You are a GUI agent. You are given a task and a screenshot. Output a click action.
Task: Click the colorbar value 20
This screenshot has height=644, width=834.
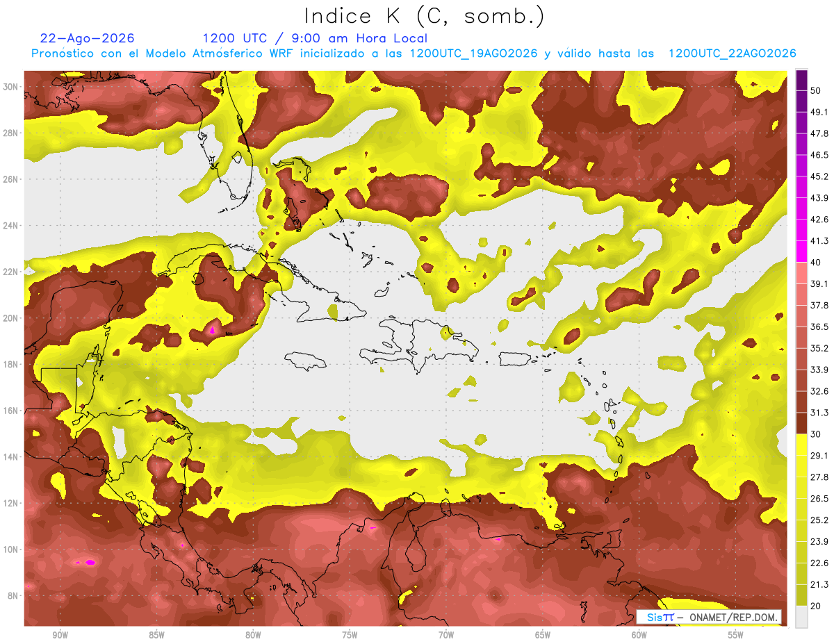[x=816, y=606]
